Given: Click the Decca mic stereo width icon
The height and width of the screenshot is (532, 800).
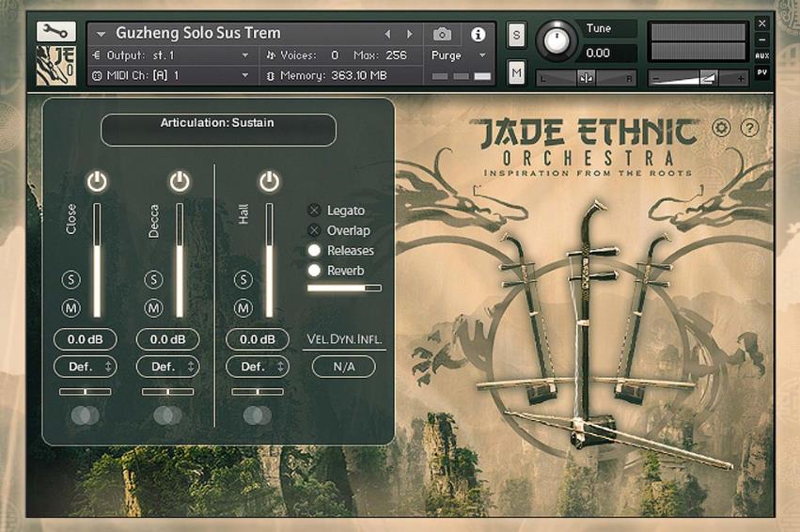Looking at the screenshot, I should 168,415.
